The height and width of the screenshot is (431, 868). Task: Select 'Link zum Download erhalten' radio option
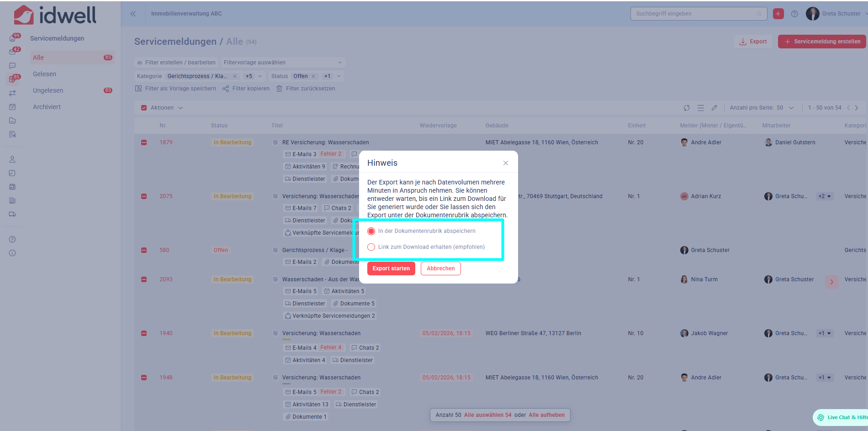(x=371, y=247)
